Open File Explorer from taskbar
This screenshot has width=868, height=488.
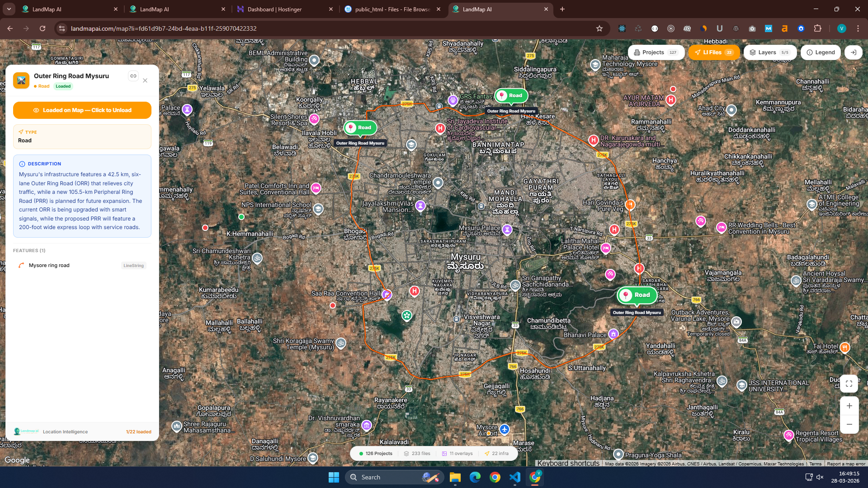tap(455, 477)
